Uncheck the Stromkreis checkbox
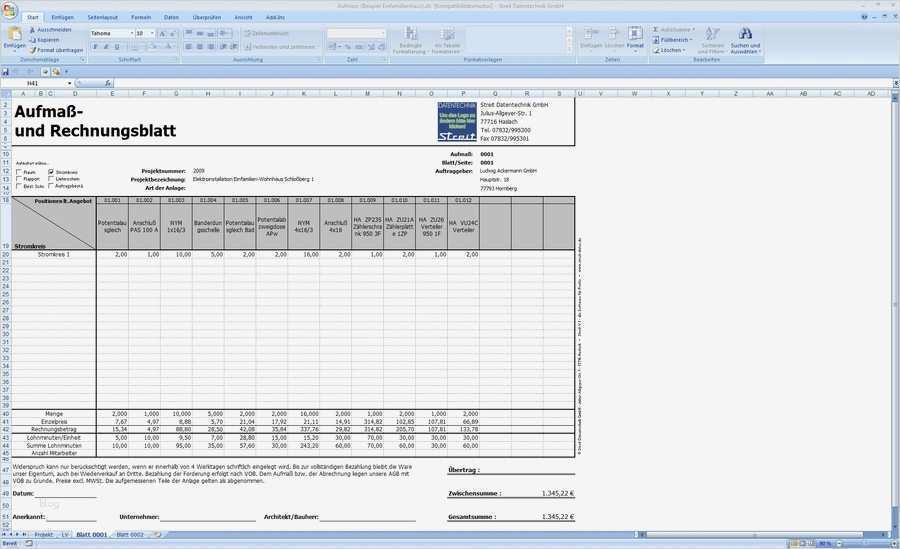900x549 pixels. point(51,172)
